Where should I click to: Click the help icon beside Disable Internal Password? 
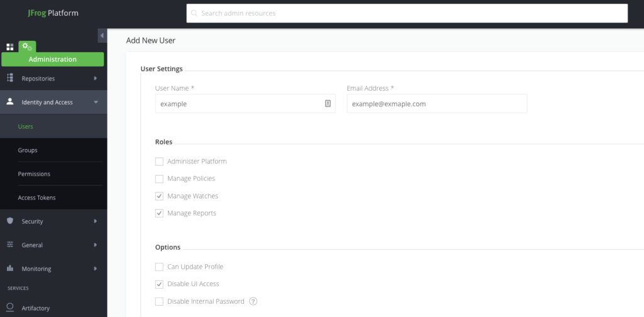[x=253, y=301]
